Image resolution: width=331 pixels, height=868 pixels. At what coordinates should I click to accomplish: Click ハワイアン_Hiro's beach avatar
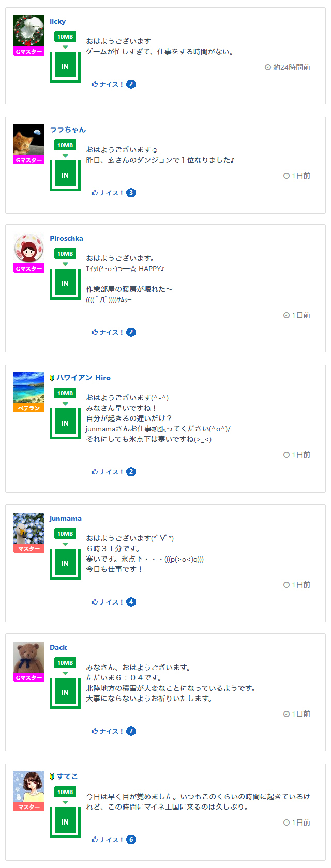tap(29, 388)
